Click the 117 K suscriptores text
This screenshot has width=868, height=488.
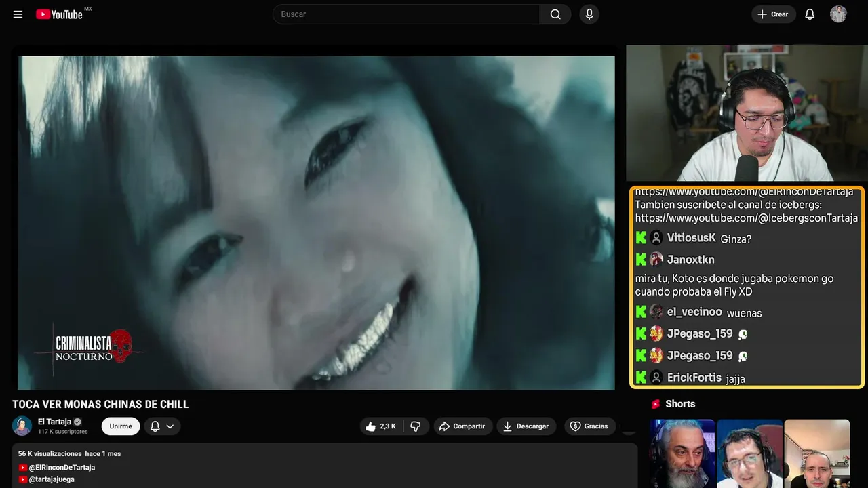(63, 432)
